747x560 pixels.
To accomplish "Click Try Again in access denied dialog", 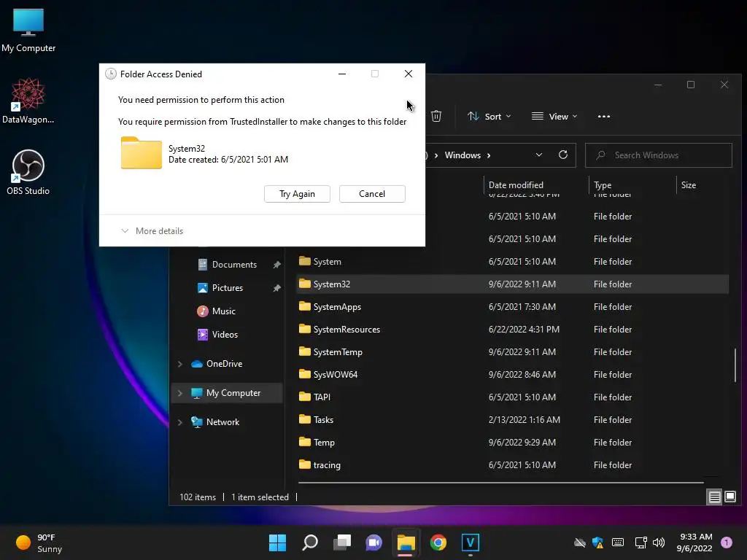I will 297,194.
